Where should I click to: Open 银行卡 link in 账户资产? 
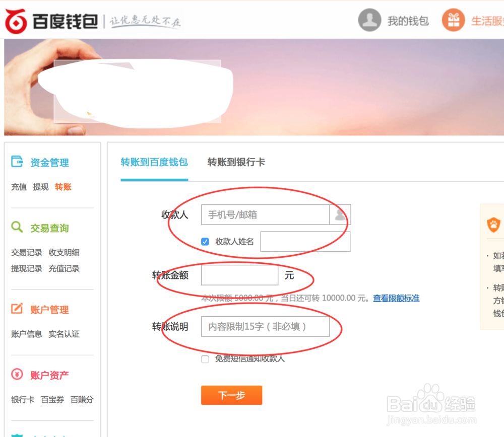23,399
